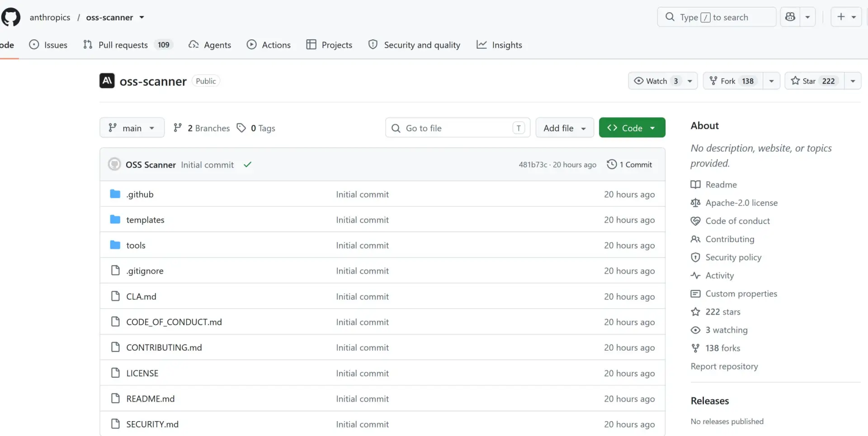
Task: Open the Copilot chat icon
Action: tap(790, 17)
